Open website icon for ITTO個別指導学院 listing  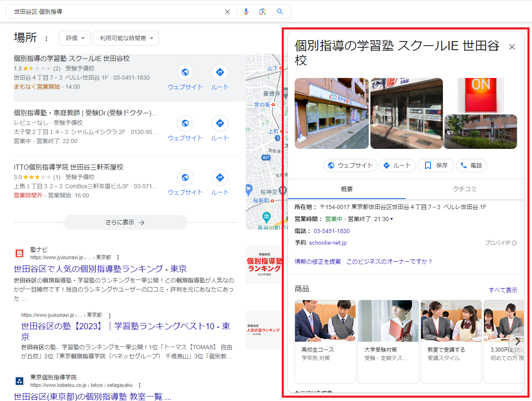click(185, 177)
